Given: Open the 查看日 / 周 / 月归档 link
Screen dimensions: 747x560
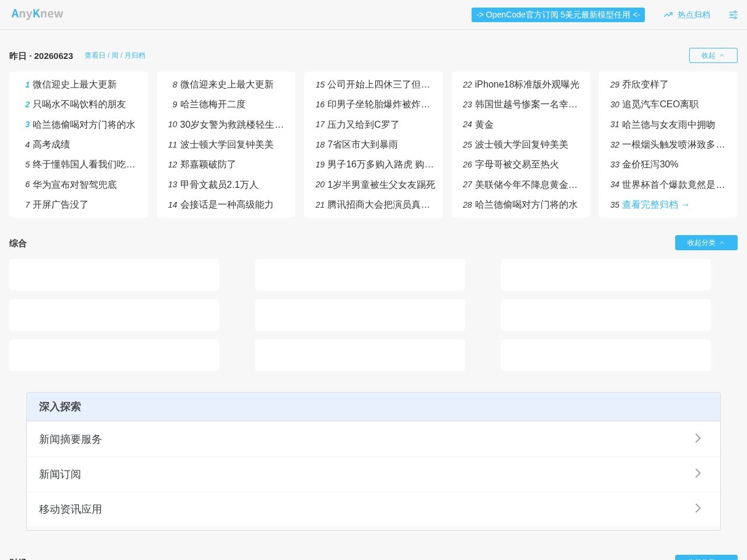Looking at the screenshot, I should click(x=115, y=55).
